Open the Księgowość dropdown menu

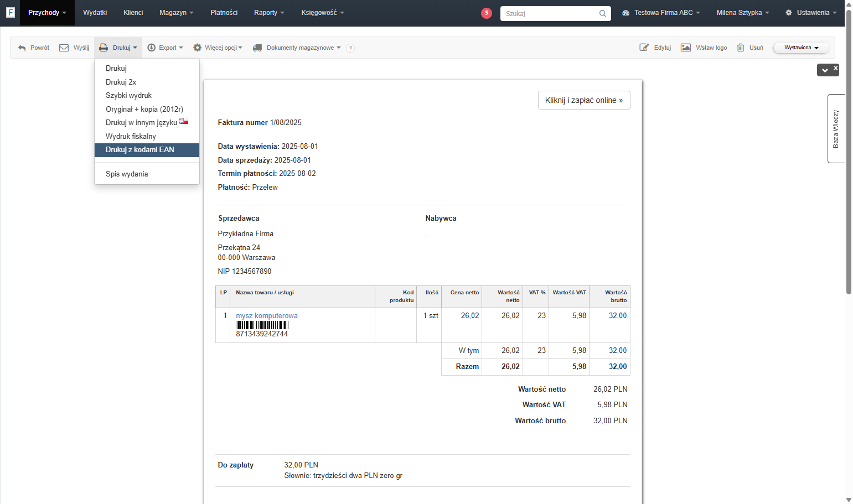coord(323,13)
